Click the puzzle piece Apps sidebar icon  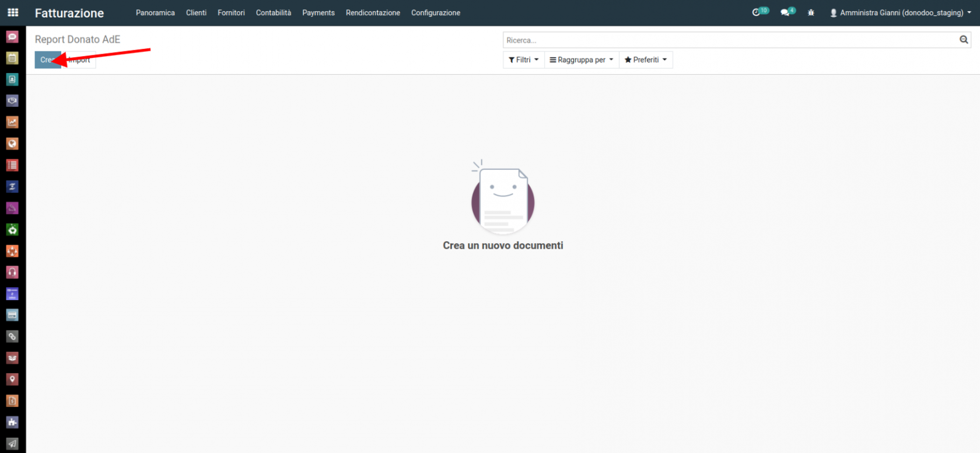coord(12,422)
